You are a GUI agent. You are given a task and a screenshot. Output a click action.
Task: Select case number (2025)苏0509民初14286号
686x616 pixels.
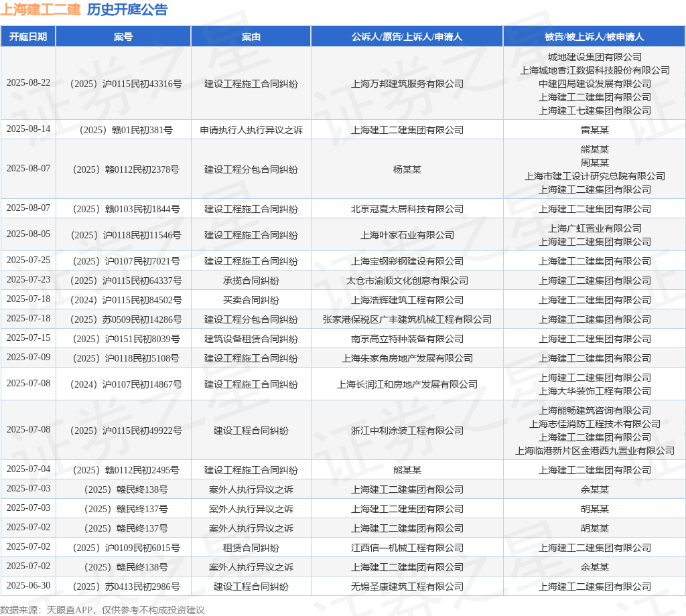click(x=126, y=319)
